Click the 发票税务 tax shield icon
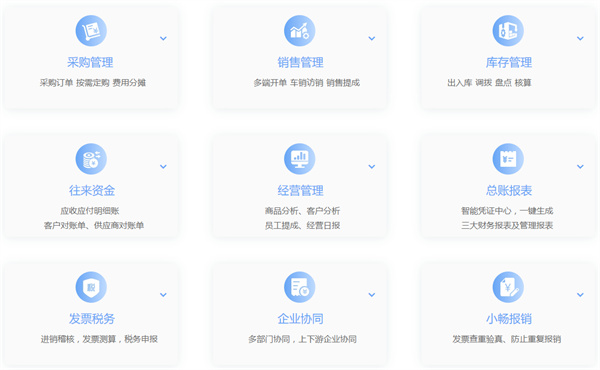Screen dimensions: 600x370 tap(91, 287)
